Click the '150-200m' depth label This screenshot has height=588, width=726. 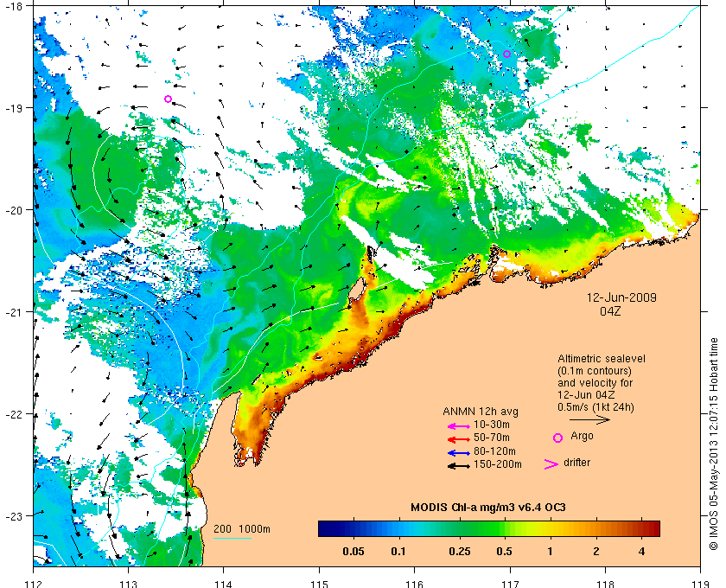click(498, 464)
